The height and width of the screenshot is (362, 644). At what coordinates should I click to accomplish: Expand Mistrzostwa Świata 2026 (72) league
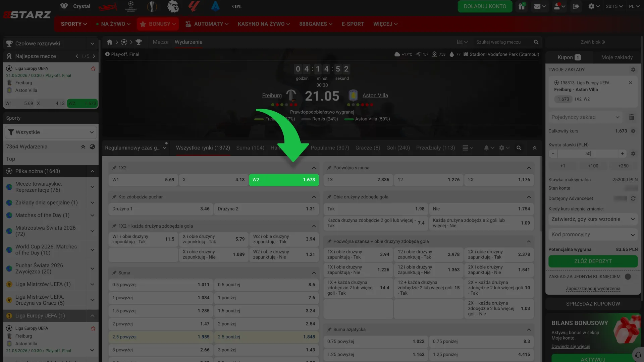[92, 231]
